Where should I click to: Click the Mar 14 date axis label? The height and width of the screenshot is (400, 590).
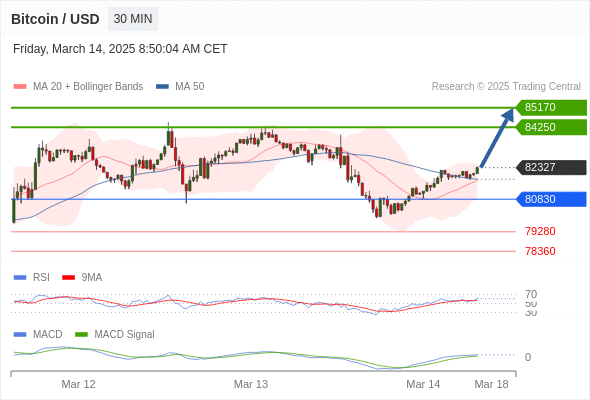point(423,384)
